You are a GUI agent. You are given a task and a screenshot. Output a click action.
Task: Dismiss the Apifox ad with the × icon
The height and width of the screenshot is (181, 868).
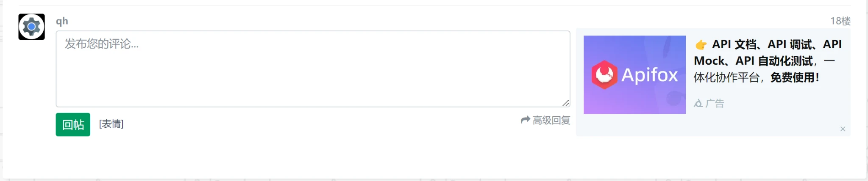(x=843, y=129)
